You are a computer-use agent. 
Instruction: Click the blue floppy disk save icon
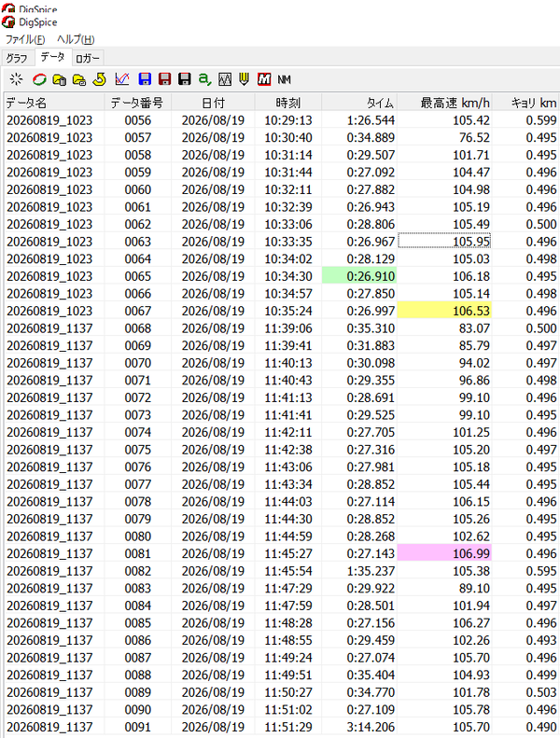pyautogui.click(x=145, y=79)
